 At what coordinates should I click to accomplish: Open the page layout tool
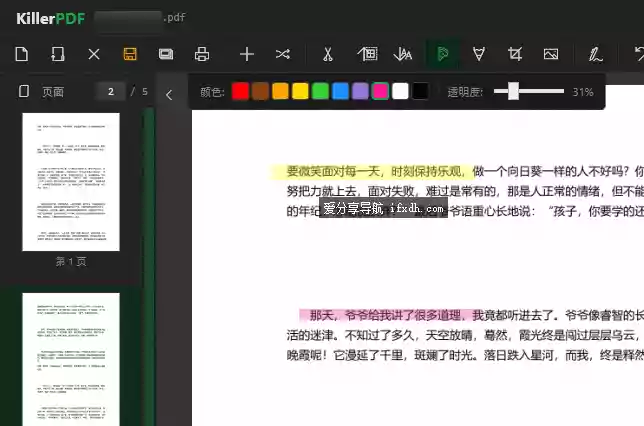367,54
